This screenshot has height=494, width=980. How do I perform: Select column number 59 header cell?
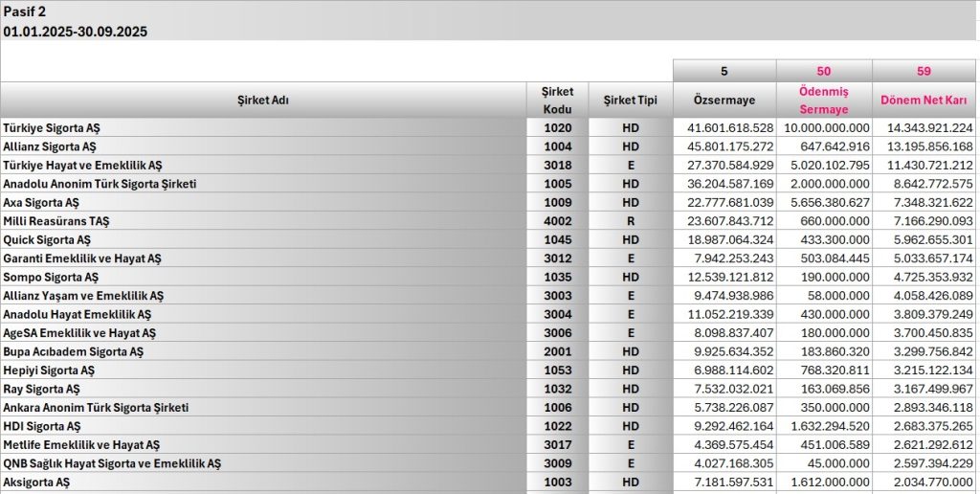point(924,71)
